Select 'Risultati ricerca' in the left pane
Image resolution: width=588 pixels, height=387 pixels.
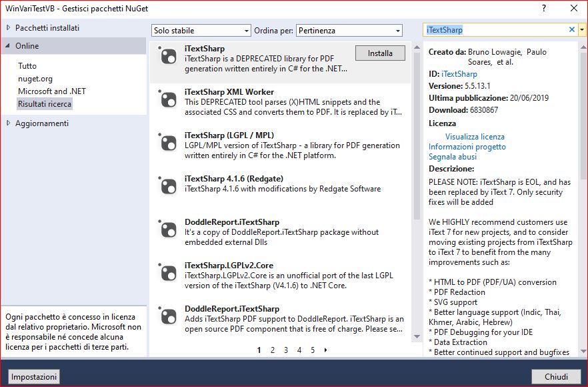45,104
